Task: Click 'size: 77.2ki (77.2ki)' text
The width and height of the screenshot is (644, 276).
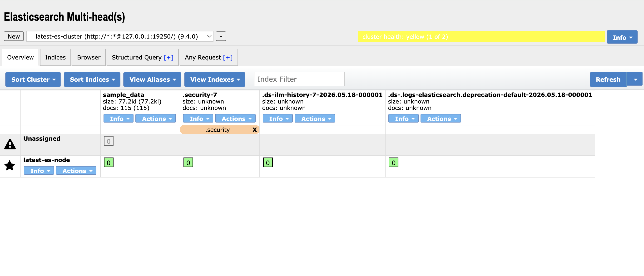Action: tap(132, 102)
